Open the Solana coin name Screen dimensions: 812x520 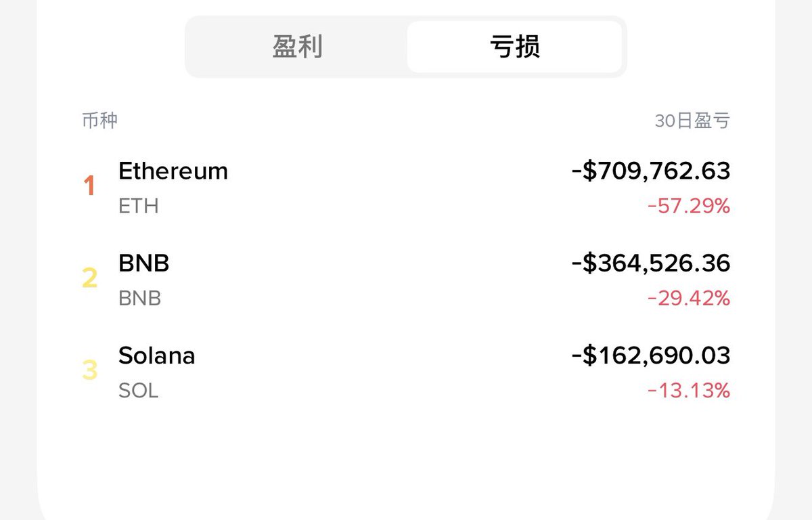pos(157,355)
